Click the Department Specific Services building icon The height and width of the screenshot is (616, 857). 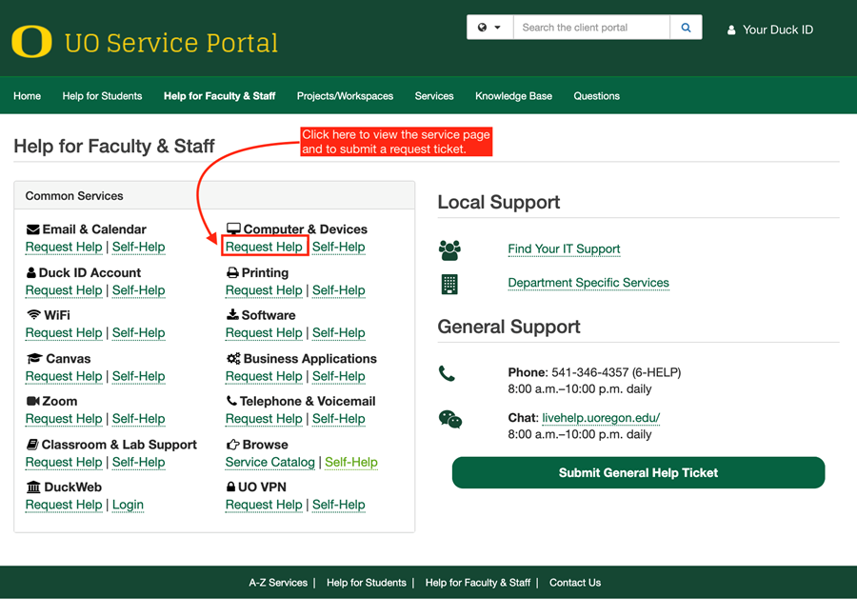tap(449, 285)
